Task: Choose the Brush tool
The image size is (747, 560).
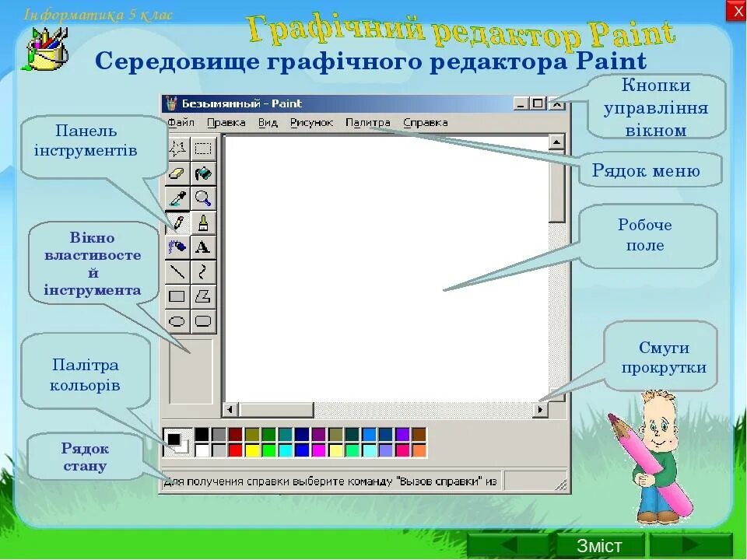Action: [x=203, y=223]
